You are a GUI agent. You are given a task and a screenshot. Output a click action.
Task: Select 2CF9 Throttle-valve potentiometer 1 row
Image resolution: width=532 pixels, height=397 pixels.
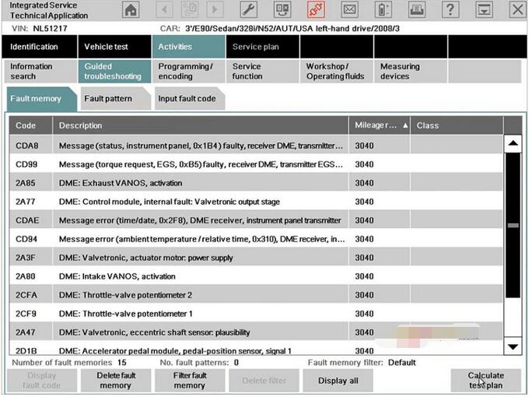(256, 314)
